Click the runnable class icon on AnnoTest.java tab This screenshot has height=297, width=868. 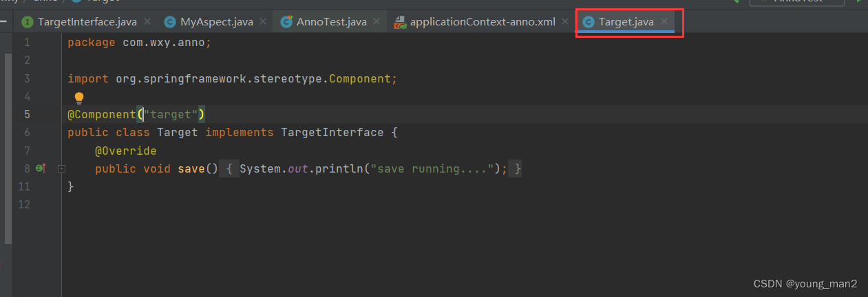(x=287, y=22)
